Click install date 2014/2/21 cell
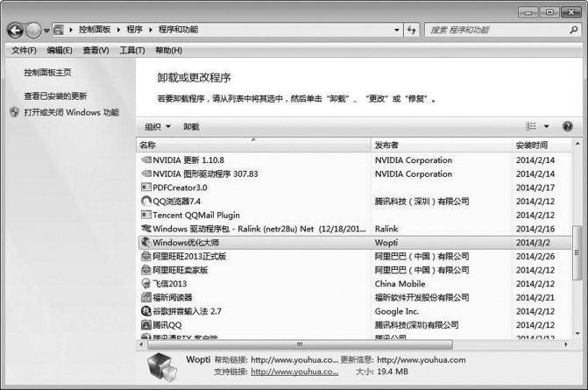 (535, 298)
